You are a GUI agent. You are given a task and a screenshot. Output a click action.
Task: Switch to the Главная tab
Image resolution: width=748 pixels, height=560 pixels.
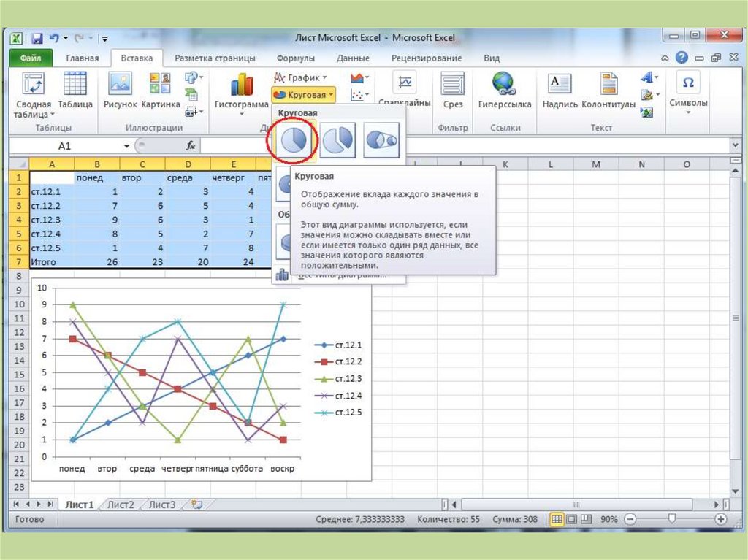tap(82, 58)
